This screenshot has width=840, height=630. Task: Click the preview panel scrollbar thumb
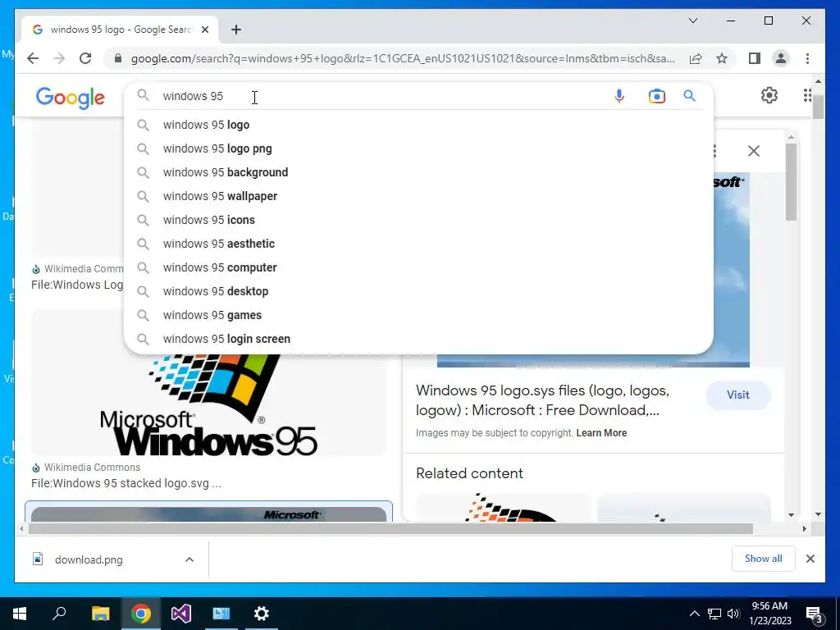[792, 181]
